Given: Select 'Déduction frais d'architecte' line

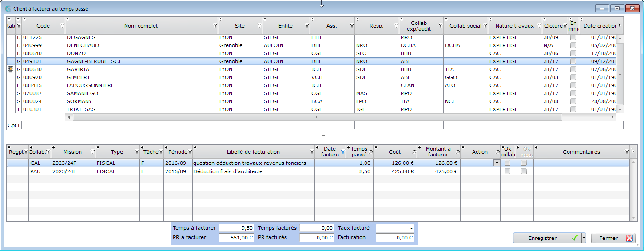Looking at the screenshot, I should (x=318, y=171).
